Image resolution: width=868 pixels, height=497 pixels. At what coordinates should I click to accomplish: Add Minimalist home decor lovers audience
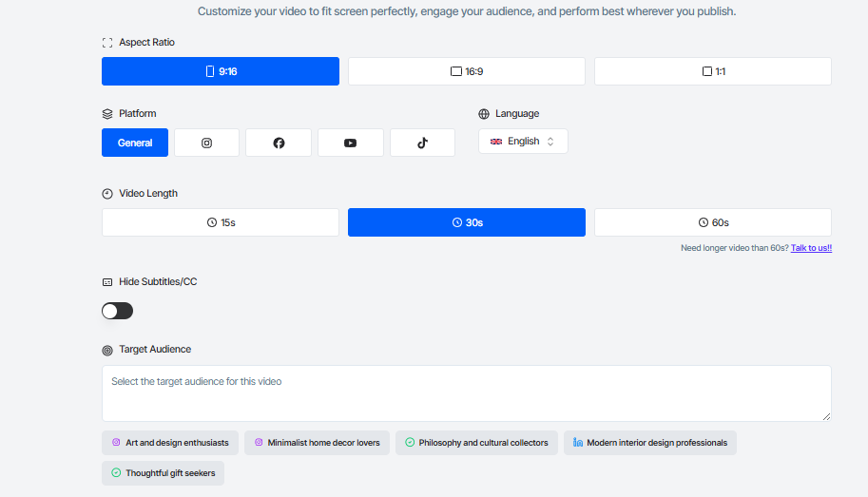coord(317,443)
